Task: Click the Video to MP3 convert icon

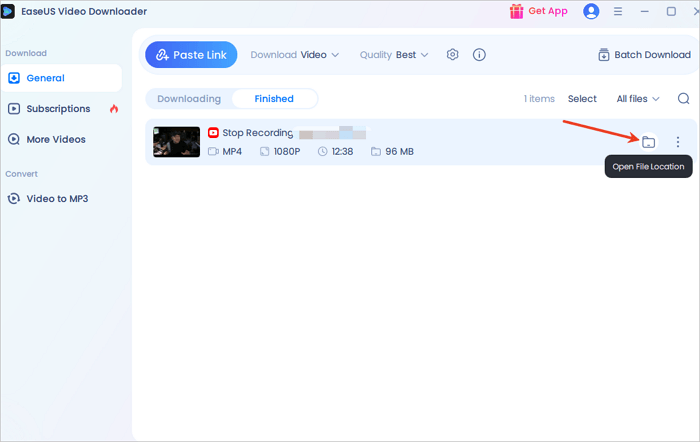Action: [14, 199]
